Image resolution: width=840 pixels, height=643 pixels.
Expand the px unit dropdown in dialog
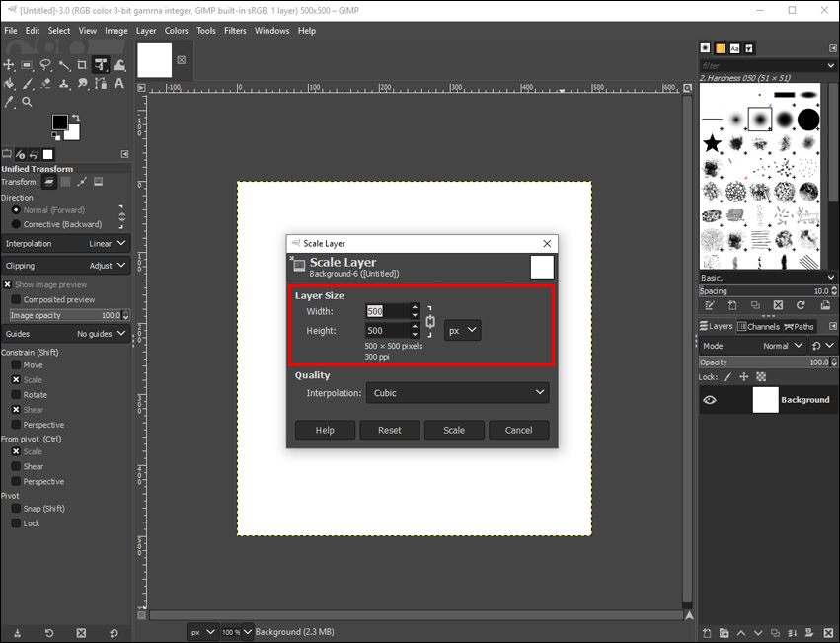click(462, 330)
